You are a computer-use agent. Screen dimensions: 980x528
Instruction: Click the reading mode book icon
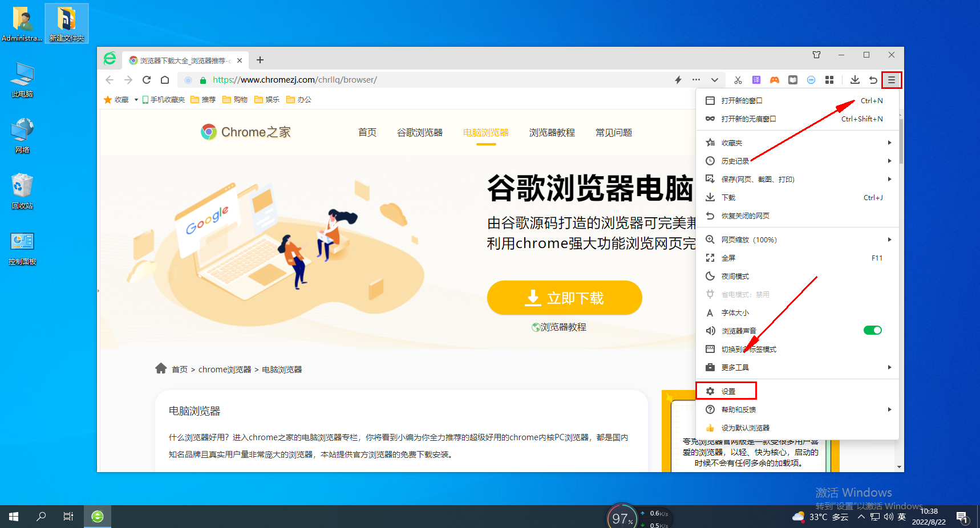pyautogui.click(x=793, y=80)
